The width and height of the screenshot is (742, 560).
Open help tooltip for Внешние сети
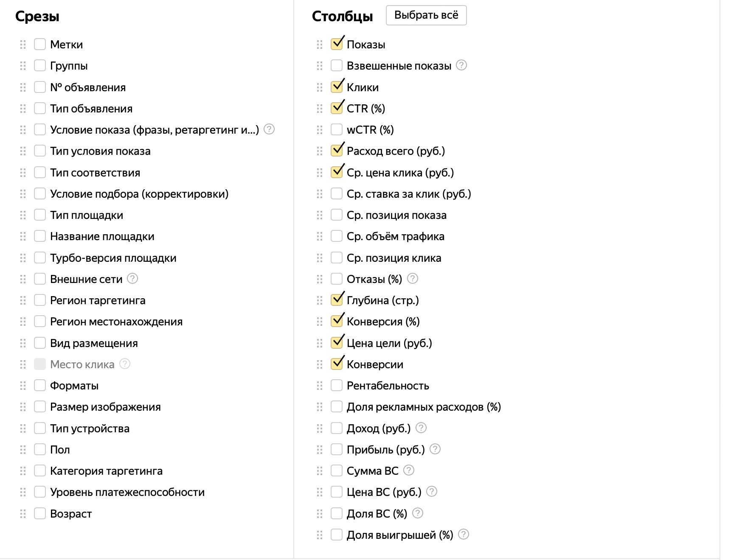click(x=132, y=279)
